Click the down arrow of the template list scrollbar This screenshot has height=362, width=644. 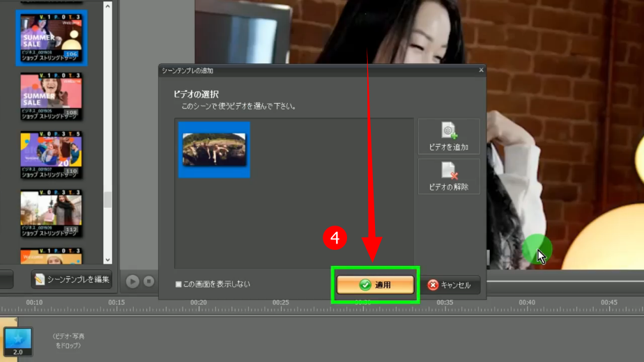107,259
